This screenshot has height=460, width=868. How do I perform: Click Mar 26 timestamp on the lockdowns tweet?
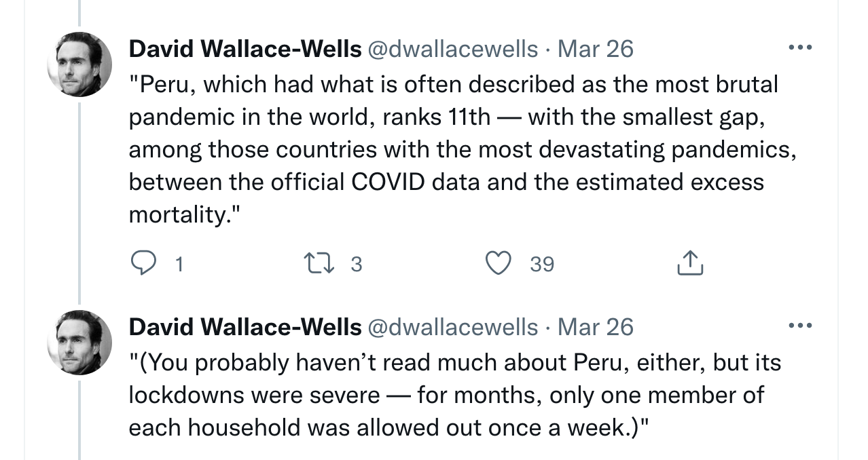click(x=595, y=327)
